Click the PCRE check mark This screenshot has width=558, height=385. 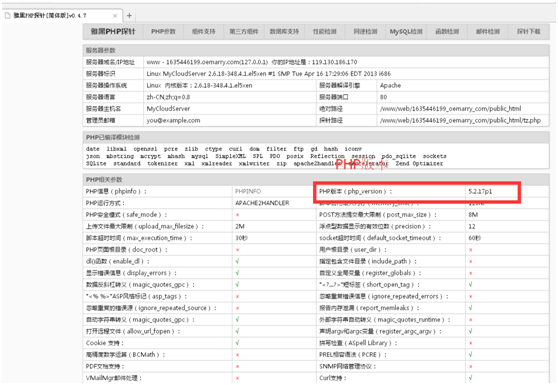[x=471, y=354]
